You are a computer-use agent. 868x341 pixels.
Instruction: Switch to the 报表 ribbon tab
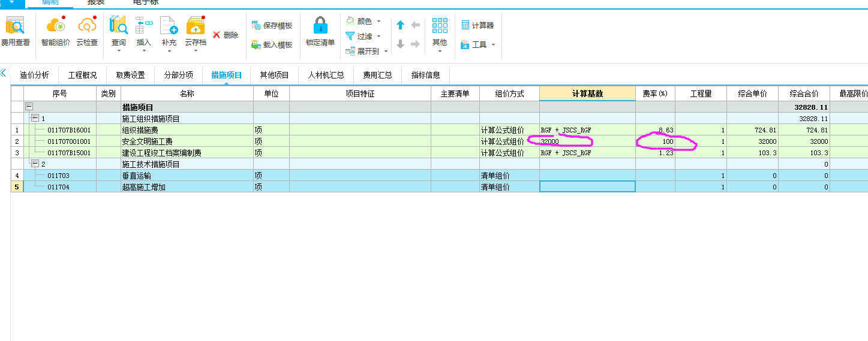pos(96,3)
